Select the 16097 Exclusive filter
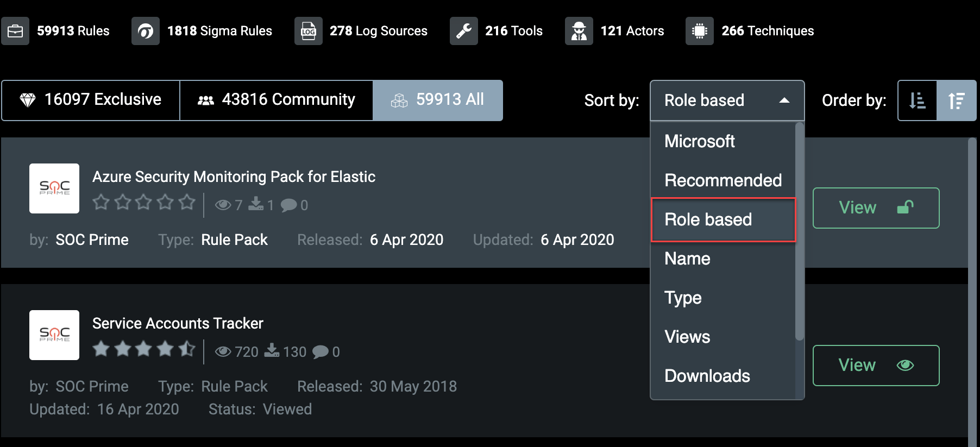This screenshot has height=447, width=980. 91,100
